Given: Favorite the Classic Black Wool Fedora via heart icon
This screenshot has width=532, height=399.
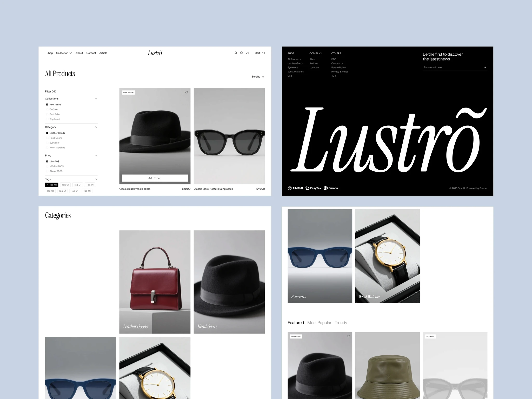Looking at the screenshot, I should [x=186, y=92].
